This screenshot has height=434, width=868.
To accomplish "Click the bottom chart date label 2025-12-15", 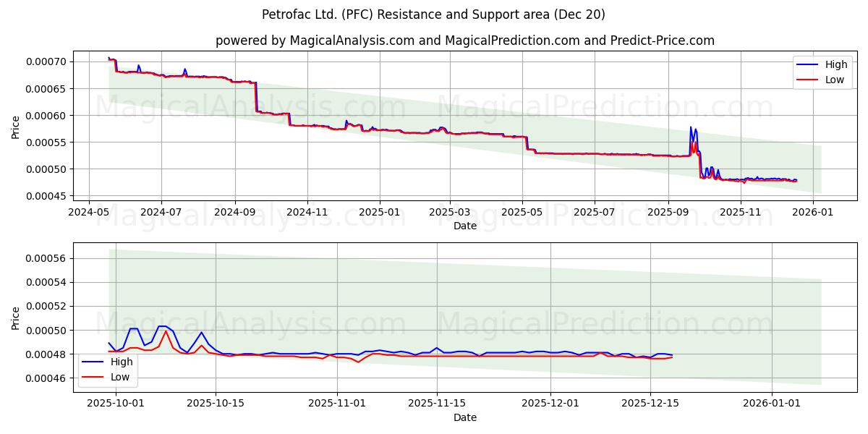I will [x=650, y=404].
